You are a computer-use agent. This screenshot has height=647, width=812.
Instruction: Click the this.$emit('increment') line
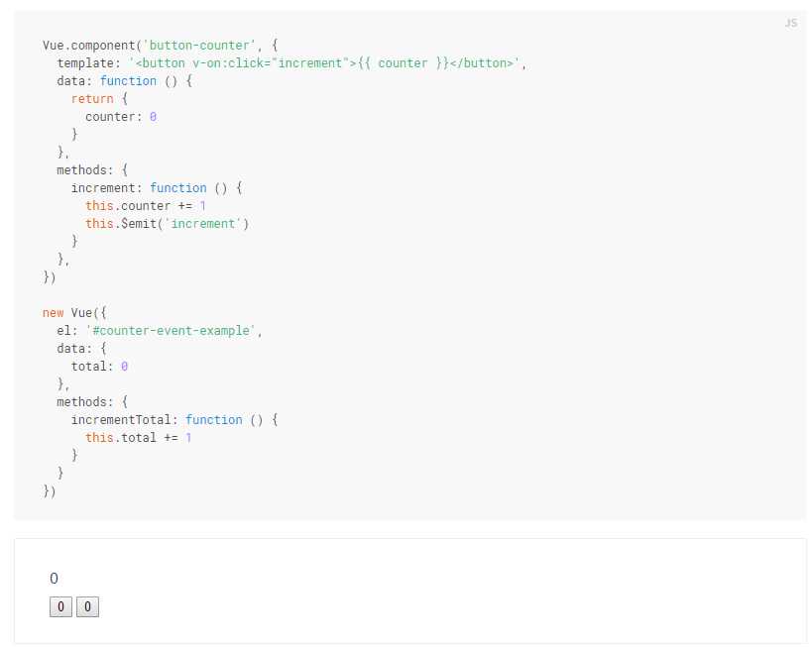(167, 224)
